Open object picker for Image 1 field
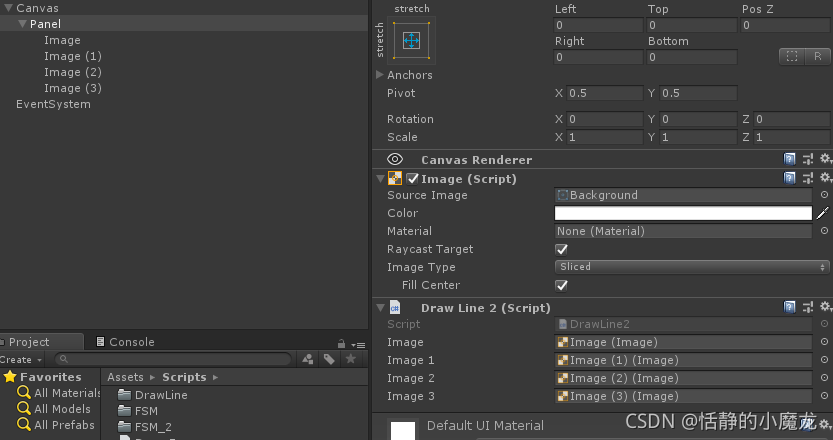Viewport: 833px width, 440px height. point(824,360)
